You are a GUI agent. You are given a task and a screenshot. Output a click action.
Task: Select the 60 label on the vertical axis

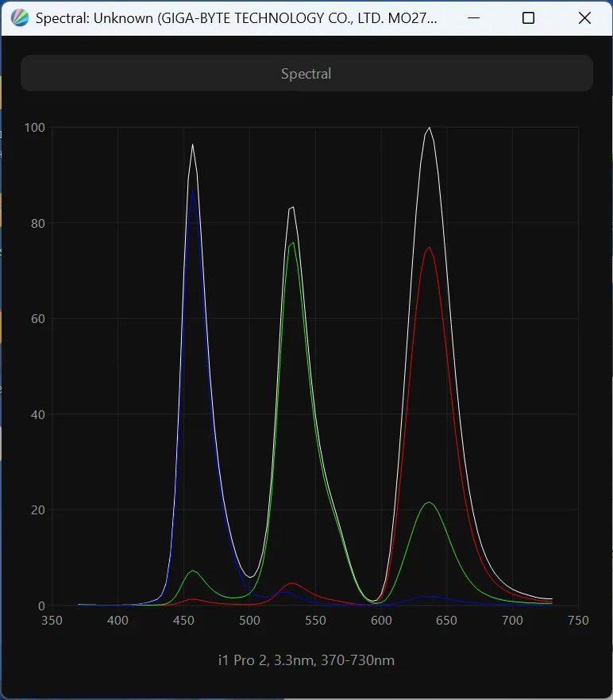[37, 319]
